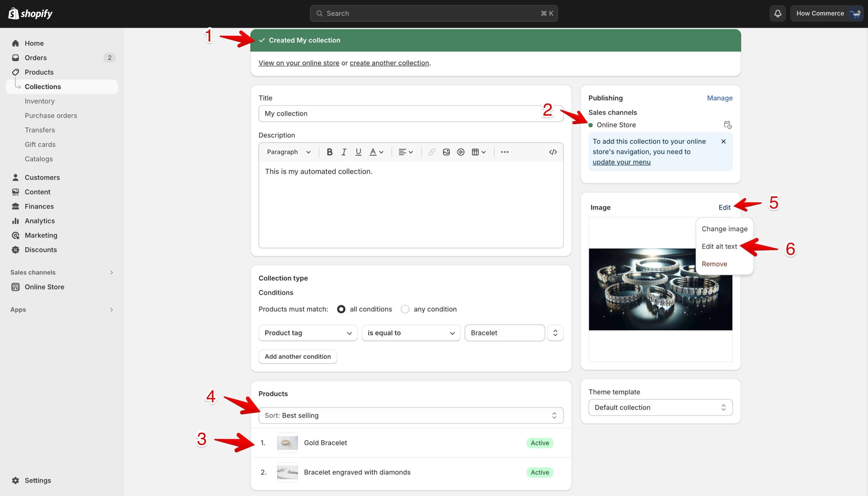Image resolution: width=868 pixels, height=496 pixels.
Task: Click View on your online store link
Action: coord(299,63)
